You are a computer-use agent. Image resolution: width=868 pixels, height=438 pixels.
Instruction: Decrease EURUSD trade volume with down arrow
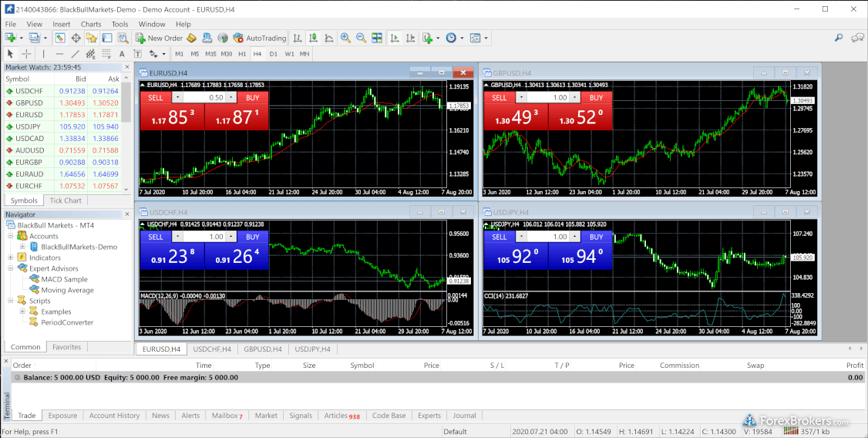click(178, 97)
